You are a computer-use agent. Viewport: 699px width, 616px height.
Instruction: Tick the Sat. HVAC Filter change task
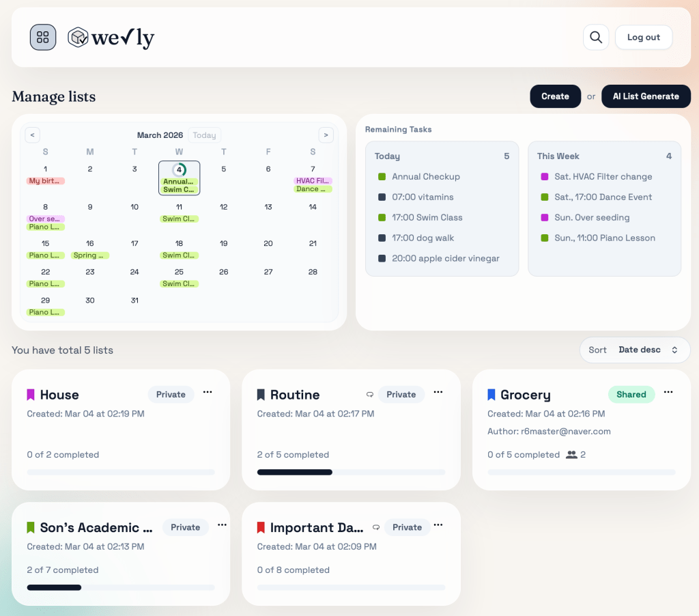[x=545, y=177]
